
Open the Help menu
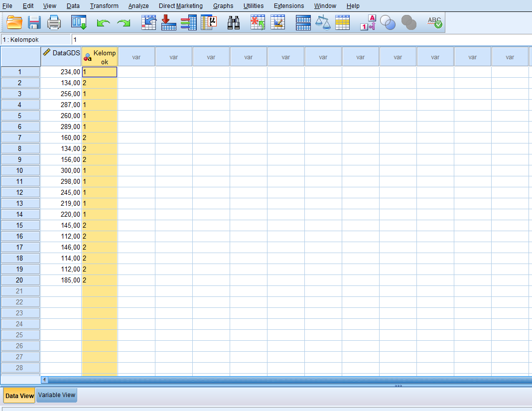pyautogui.click(x=353, y=6)
